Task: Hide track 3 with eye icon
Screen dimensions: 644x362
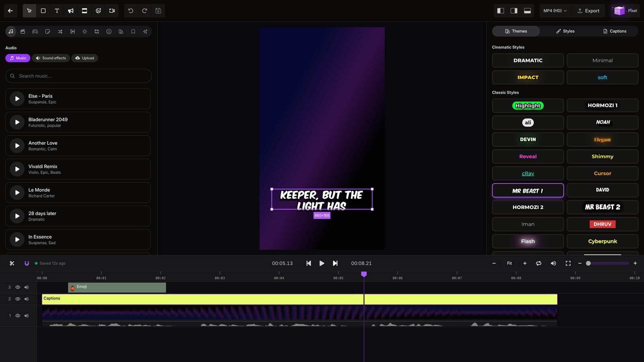Action: pos(18,287)
